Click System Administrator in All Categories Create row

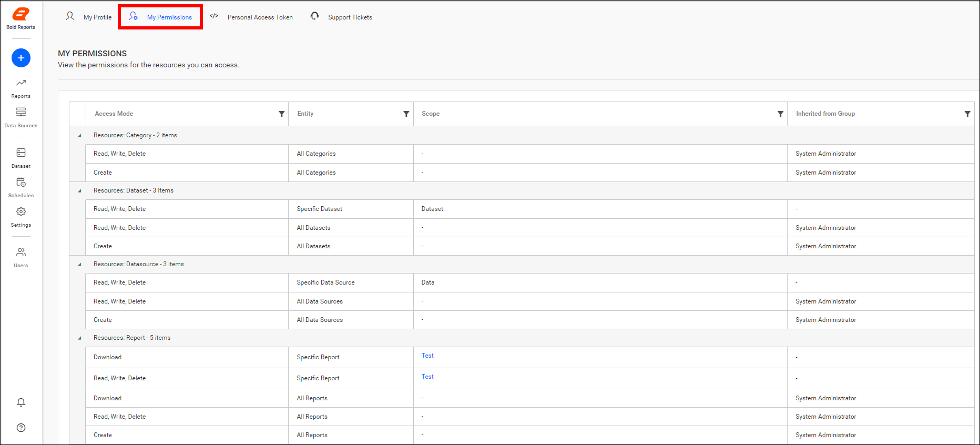click(x=825, y=173)
